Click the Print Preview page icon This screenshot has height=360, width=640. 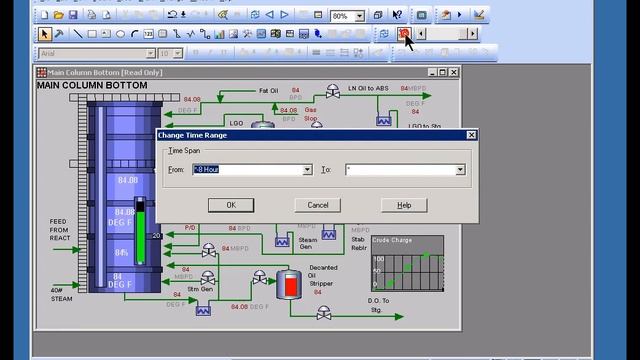(106, 16)
